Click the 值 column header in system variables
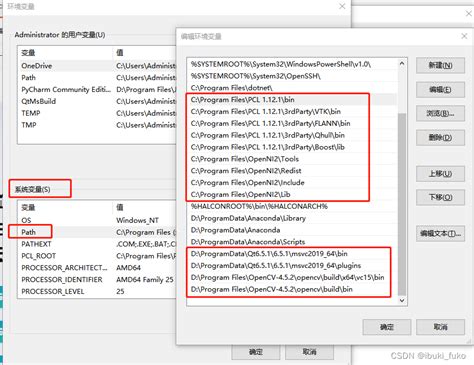Image resolution: width=474 pixels, height=365 pixels. click(x=144, y=207)
